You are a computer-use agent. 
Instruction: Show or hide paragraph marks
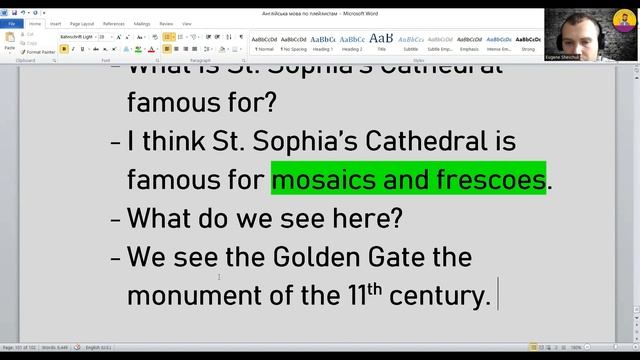(241, 37)
